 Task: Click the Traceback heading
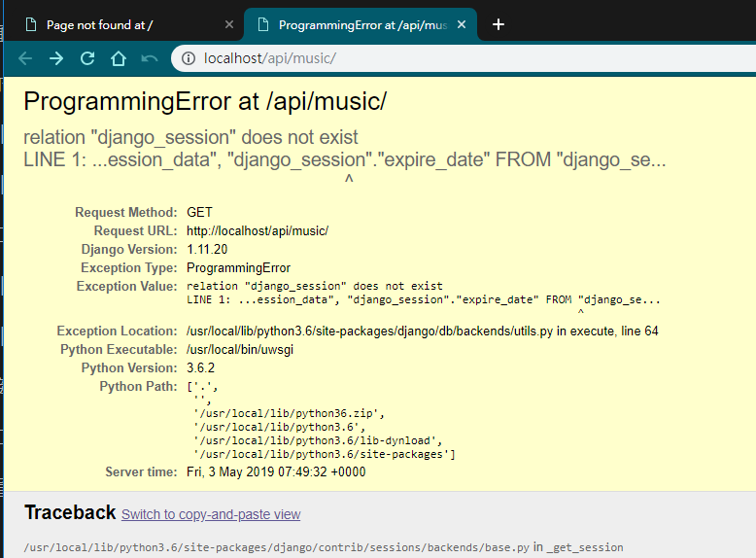point(70,512)
